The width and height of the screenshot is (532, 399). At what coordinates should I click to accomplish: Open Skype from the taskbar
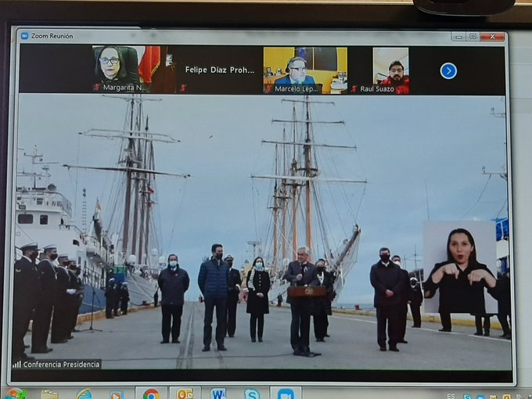(252, 394)
